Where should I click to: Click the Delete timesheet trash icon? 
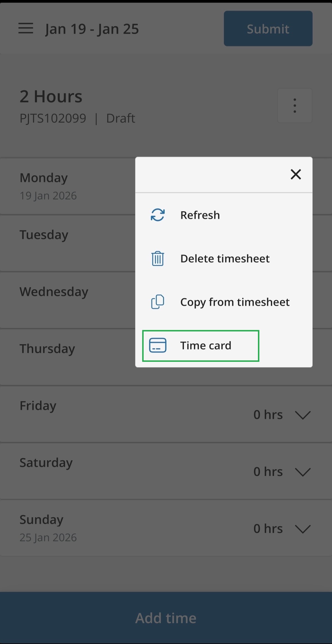[158, 259]
